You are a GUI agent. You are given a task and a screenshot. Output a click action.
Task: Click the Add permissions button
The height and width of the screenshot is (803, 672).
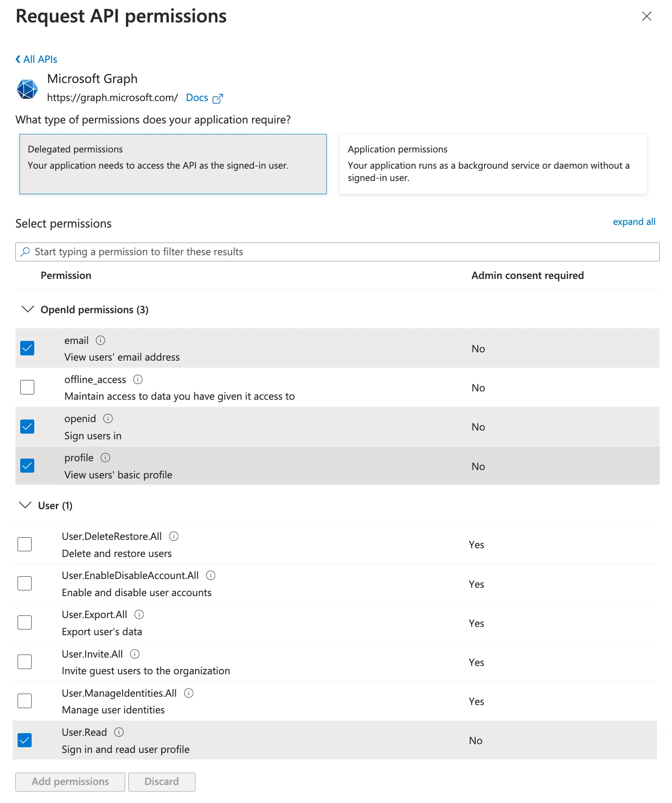[69, 781]
